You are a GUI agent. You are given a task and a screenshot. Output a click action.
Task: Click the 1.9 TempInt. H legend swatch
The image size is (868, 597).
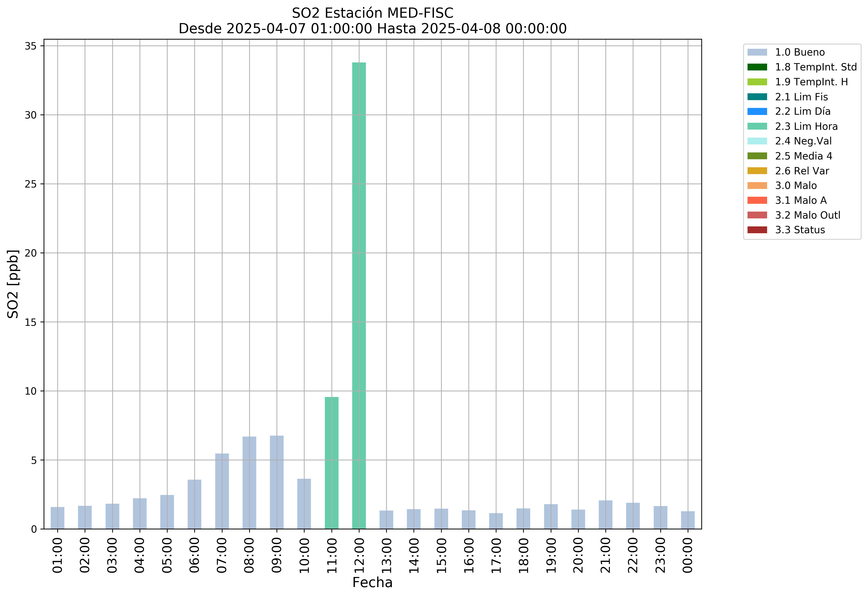point(757,82)
